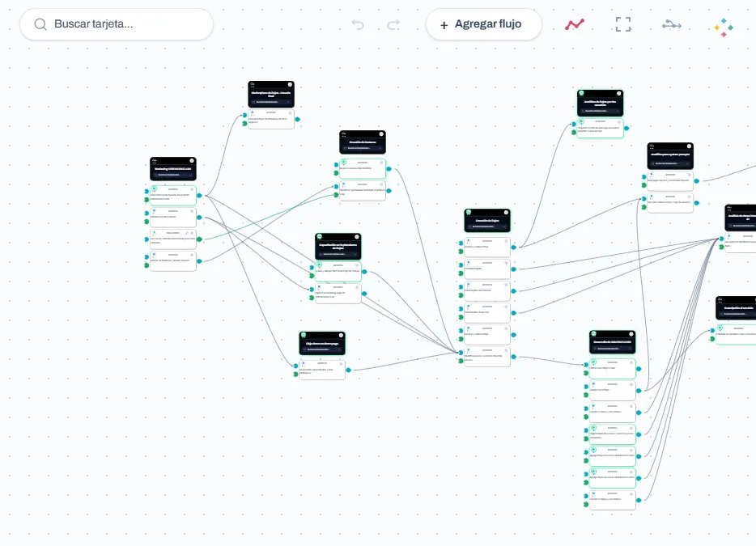The image size is (756, 546).
Task: Click the undo arrow in the toolbar
Action: [x=358, y=24]
